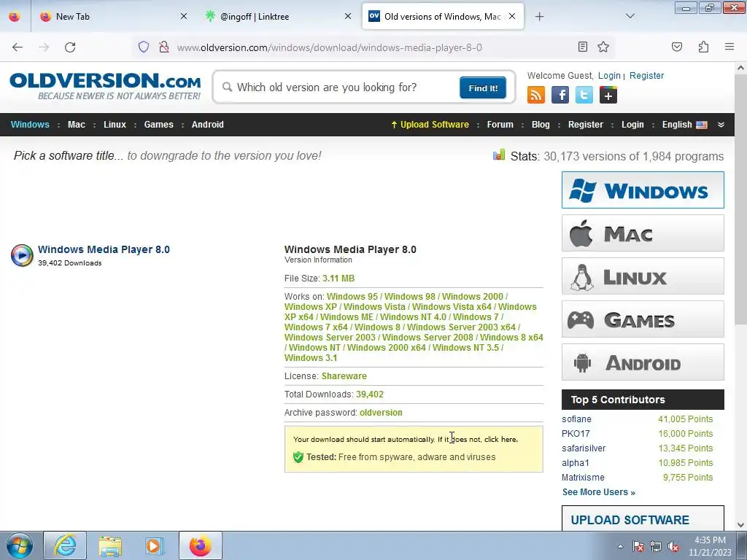The image size is (747, 560).
Task: Click the Windows Media Player round logo icon
Action: point(22,255)
